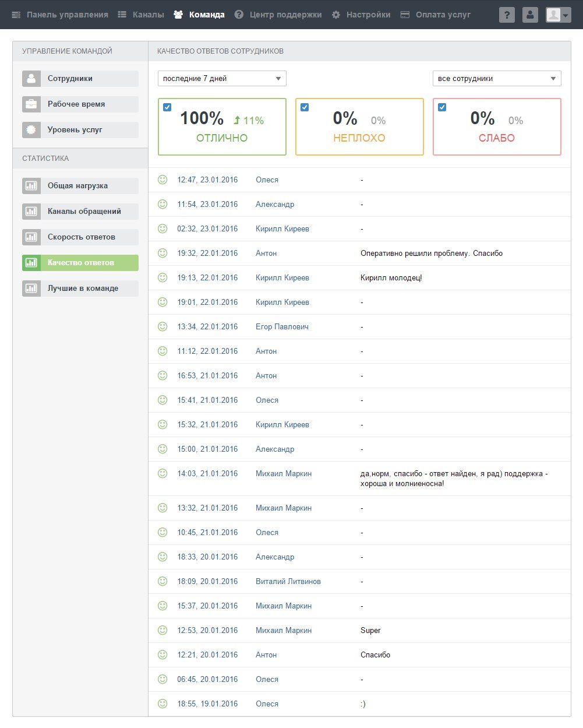Viewport: 583px width, 728px height.
Task: Disable the СЛАБО rating checkbox
Action: click(442, 107)
